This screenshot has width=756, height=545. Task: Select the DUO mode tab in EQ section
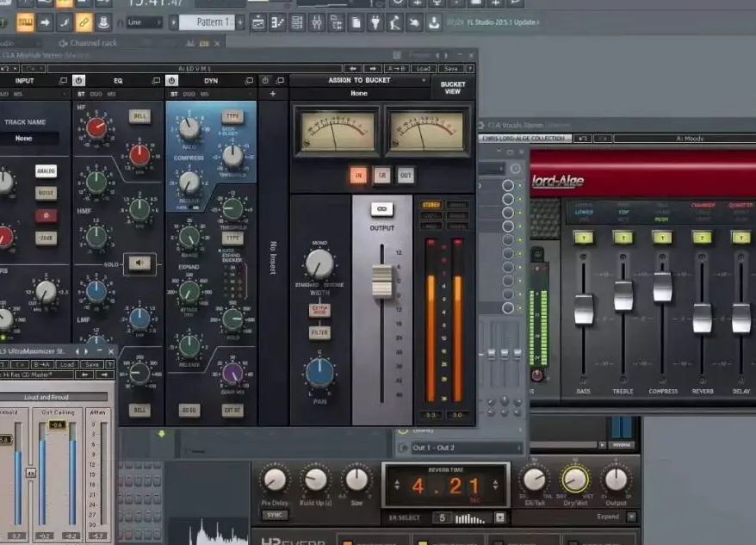click(96, 94)
